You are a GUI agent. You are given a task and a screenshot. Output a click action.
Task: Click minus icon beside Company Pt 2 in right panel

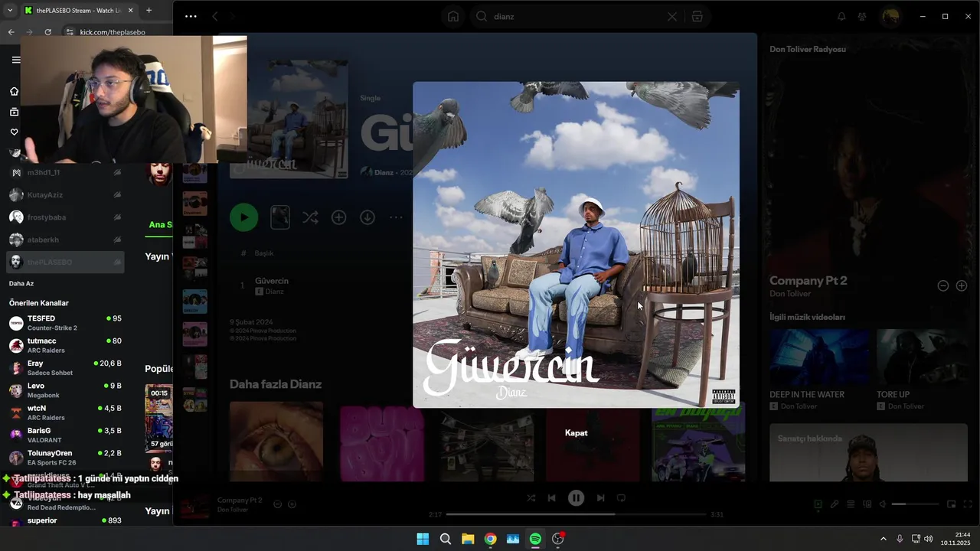point(943,285)
